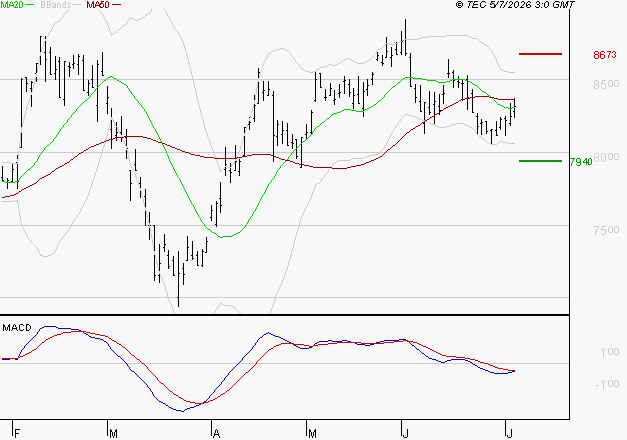Click the TEC copyright timestamp text
This screenshot has height=440, width=627.
pos(515,5)
